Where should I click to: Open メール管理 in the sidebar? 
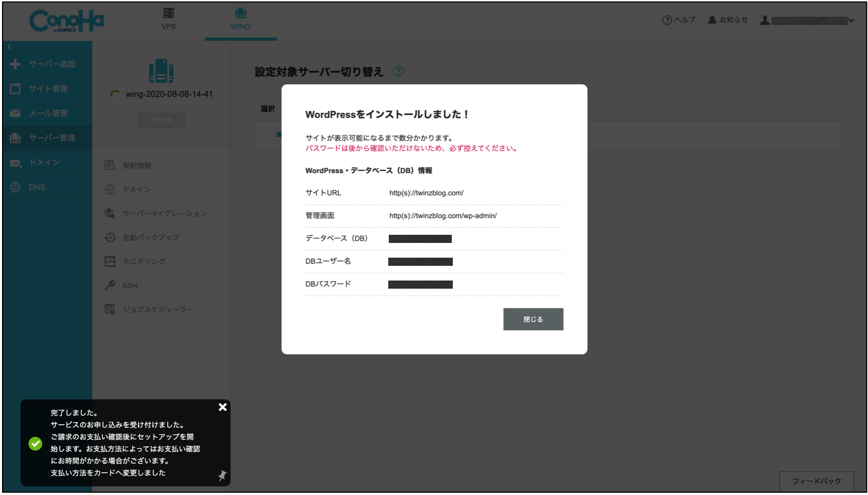(x=47, y=113)
